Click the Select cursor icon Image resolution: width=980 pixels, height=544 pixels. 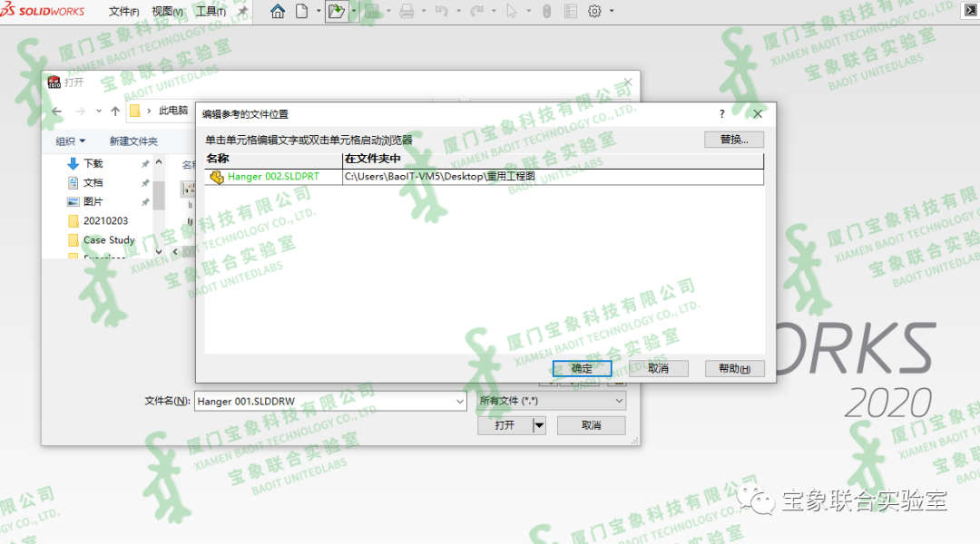(x=511, y=11)
